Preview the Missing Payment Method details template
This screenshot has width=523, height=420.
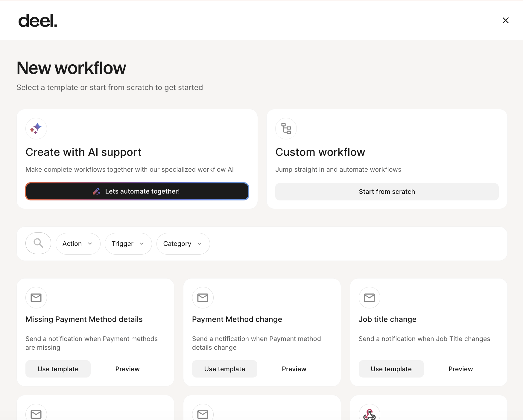pos(127,369)
